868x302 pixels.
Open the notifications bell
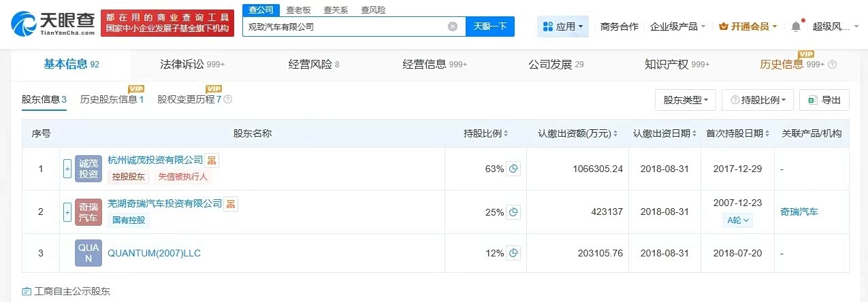coord(796,27)
